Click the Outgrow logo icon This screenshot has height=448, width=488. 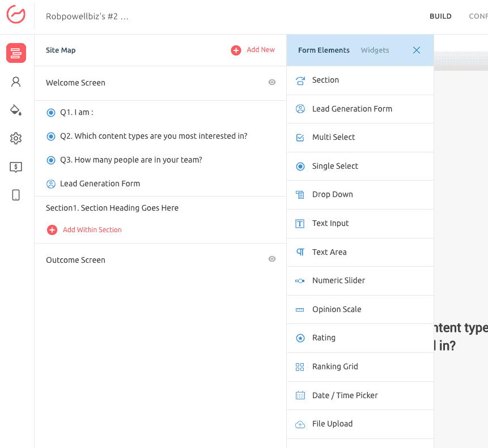point(16,14)
